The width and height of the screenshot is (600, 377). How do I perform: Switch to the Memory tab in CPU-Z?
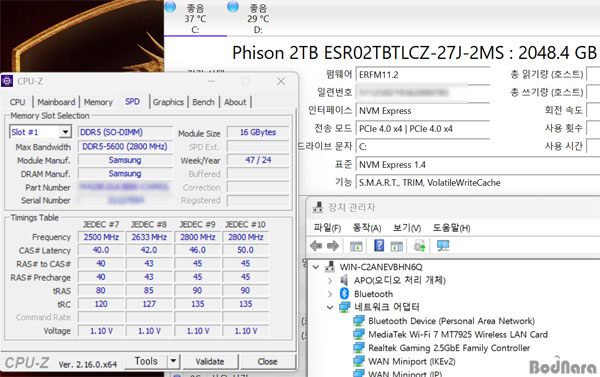tap(98, 102)
